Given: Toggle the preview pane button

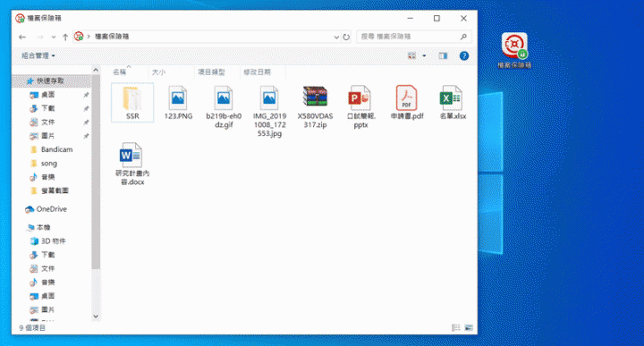Looking at the screenshot, I should click(443, 55).
